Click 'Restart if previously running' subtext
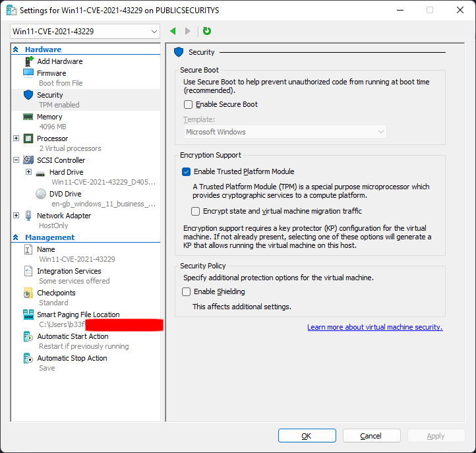The image size is (476, 453). [84, 346]
